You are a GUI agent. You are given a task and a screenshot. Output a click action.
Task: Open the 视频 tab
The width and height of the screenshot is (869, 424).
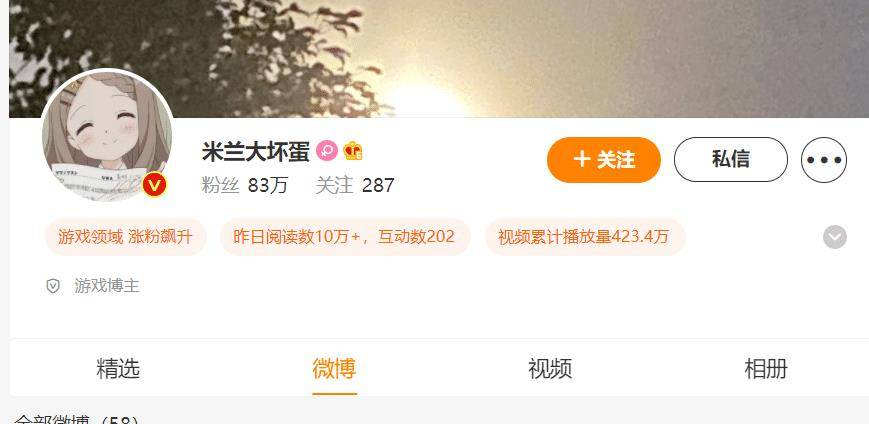(550, 369)
